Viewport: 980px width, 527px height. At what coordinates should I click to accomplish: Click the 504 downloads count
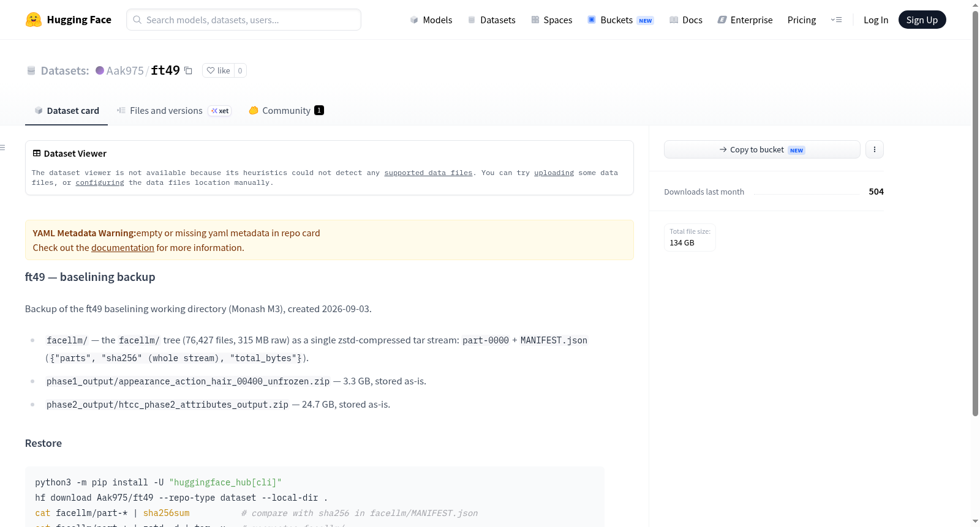coord(876,192)
